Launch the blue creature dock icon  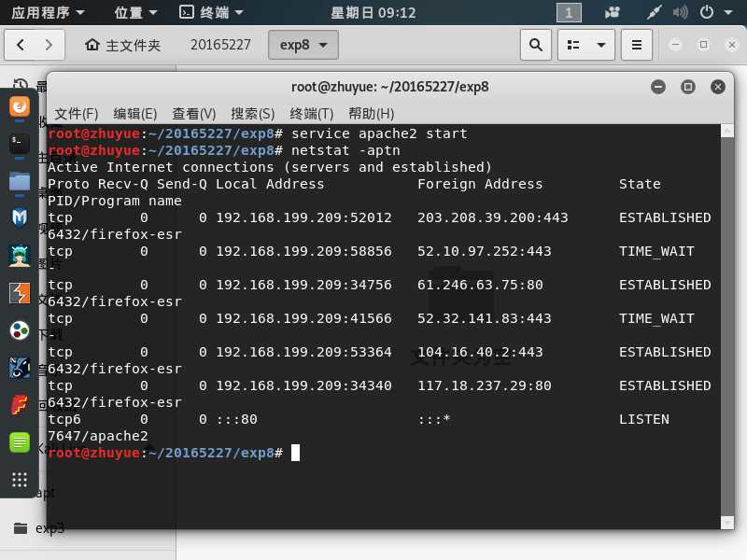pyautogui.click(x=20, y=368)
